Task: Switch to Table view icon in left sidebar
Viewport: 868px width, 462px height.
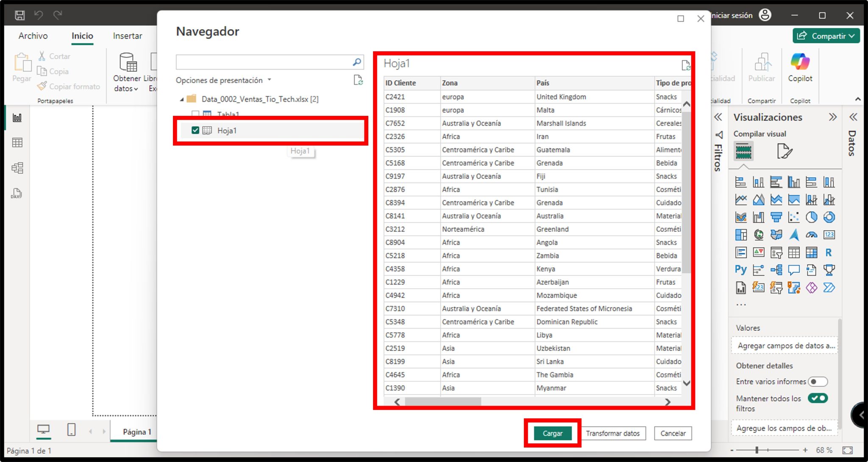Action: click(17, 143)
